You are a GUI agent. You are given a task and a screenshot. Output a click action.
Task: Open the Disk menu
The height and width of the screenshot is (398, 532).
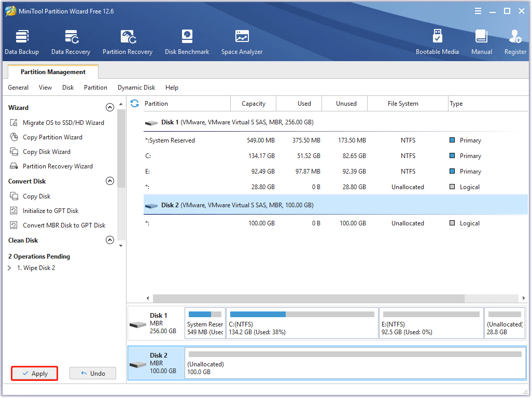(x=68, y=88)
